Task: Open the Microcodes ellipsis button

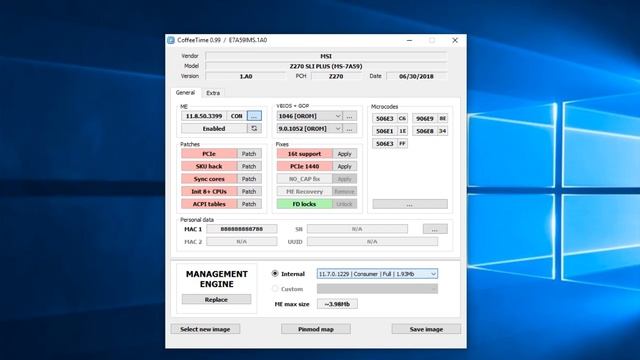Action: [410, 204]
